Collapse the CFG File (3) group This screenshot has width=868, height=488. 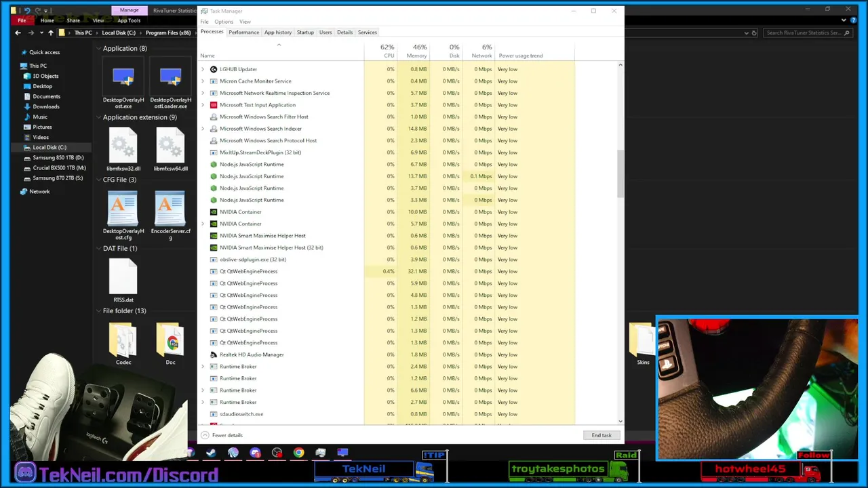coord(98,180)
